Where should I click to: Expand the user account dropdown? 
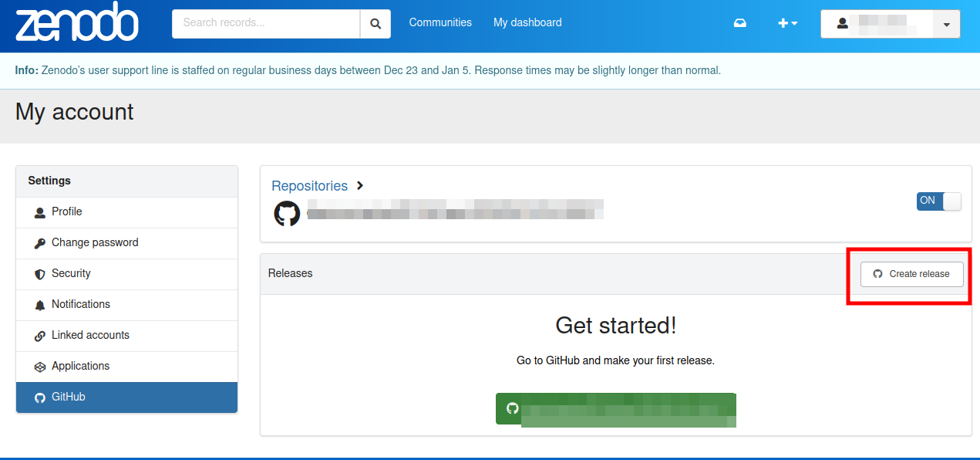[x=946, y=24]
